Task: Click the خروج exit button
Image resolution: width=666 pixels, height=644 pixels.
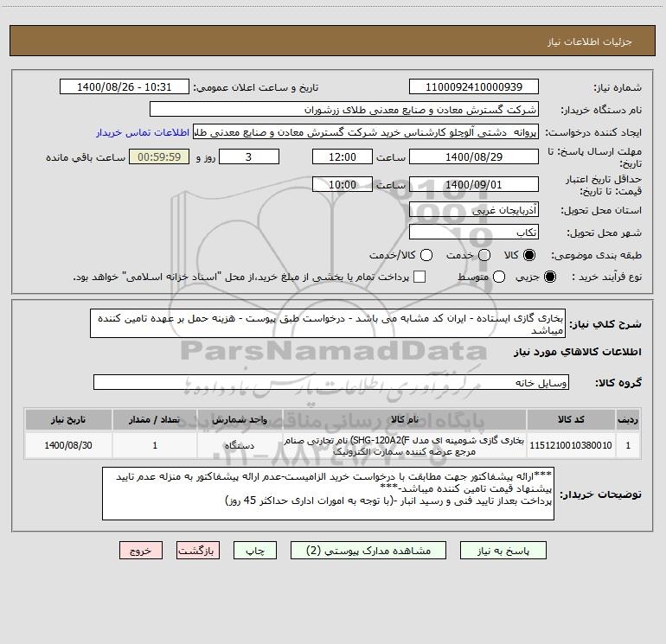Action: [x=141, y=551]
